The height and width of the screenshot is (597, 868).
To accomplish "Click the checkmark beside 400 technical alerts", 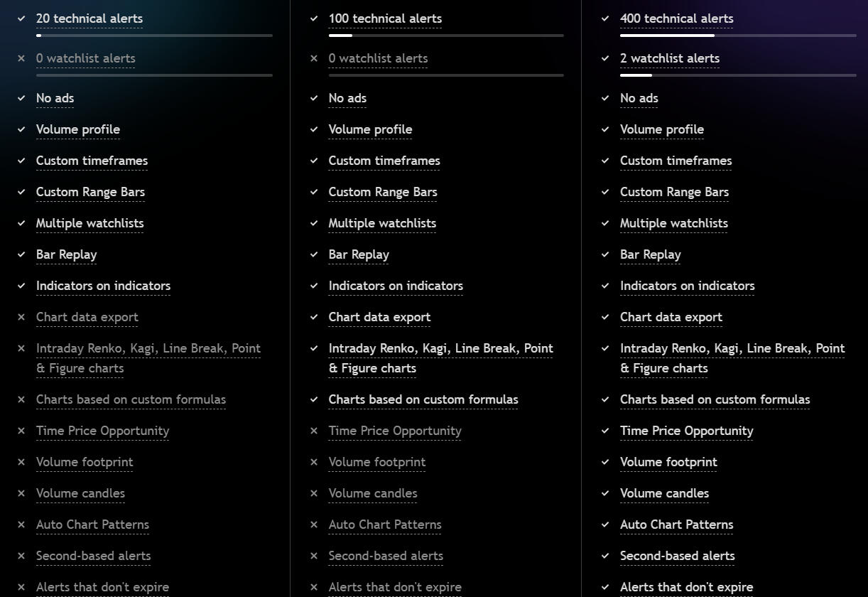I will coord(605,18).
